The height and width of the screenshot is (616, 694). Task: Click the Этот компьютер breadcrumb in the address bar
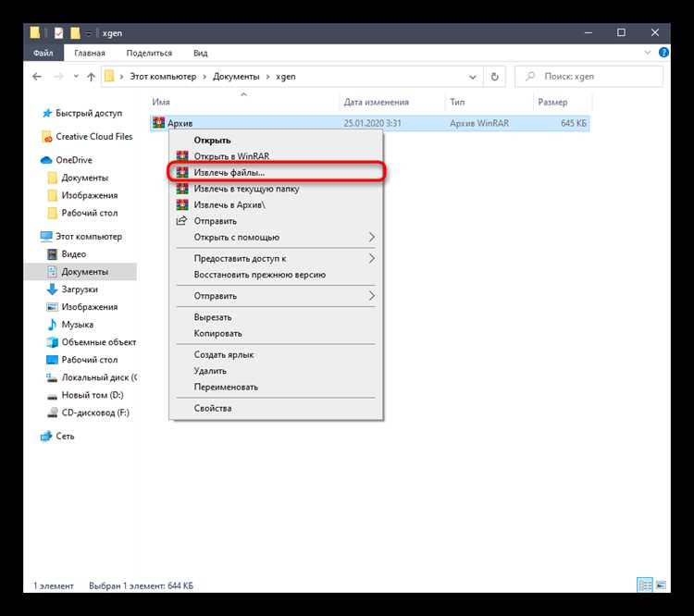click(163, 77)
